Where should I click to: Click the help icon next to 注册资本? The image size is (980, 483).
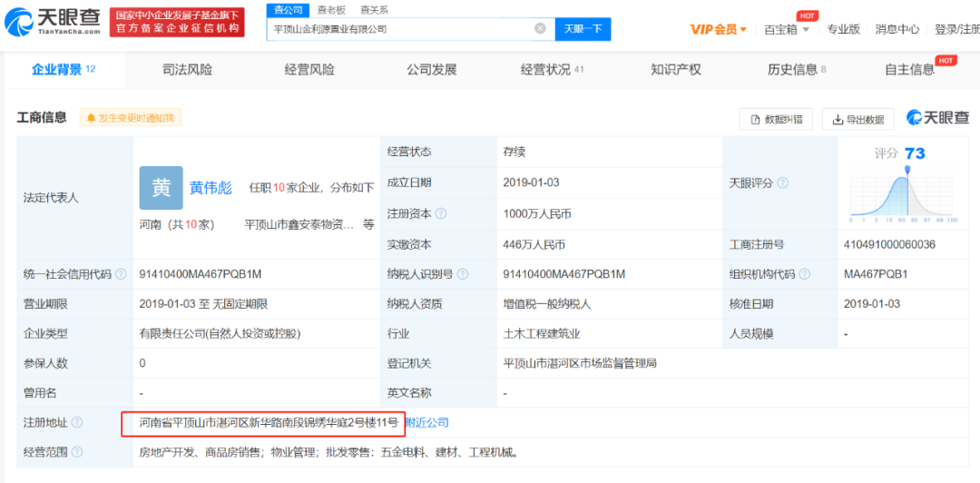(x=441, y=214)
